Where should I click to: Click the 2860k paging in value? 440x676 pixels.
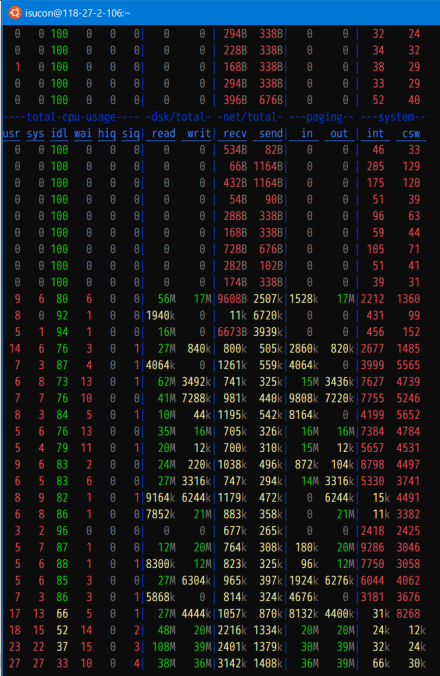pos(304,349)
